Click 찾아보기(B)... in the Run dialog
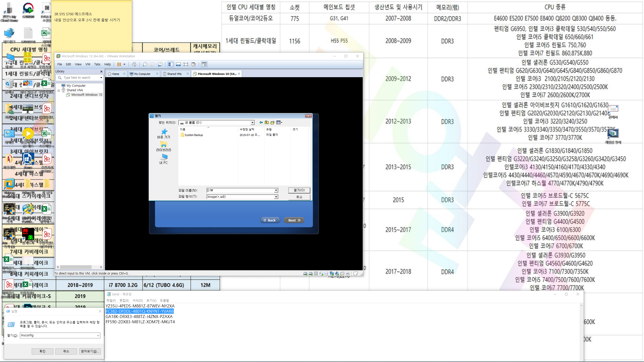 coord(90,351)
